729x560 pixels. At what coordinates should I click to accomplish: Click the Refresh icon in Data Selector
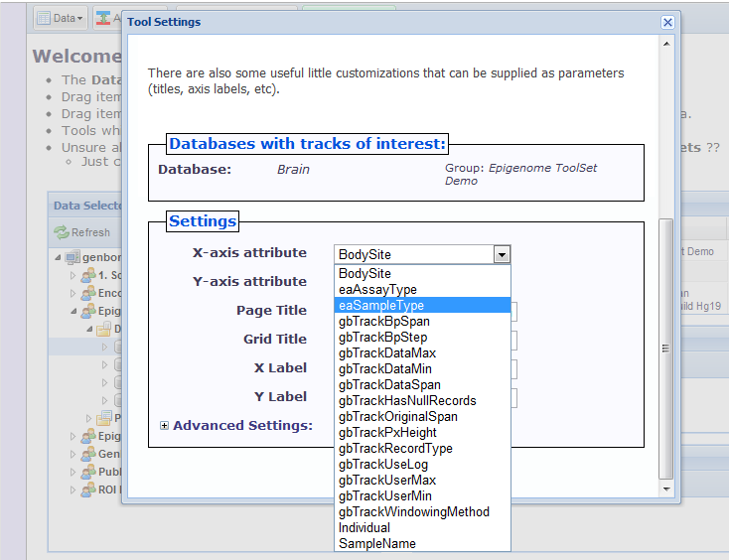click(62, 232)
